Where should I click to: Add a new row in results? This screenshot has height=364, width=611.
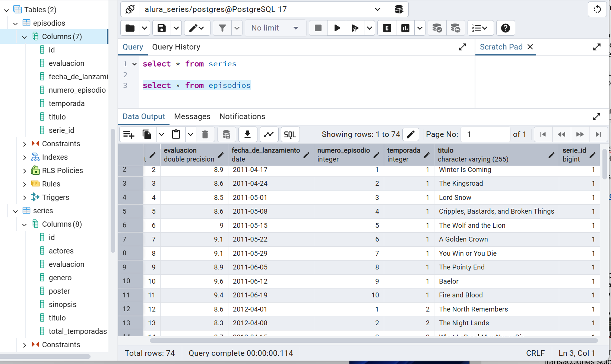point(129,134)
